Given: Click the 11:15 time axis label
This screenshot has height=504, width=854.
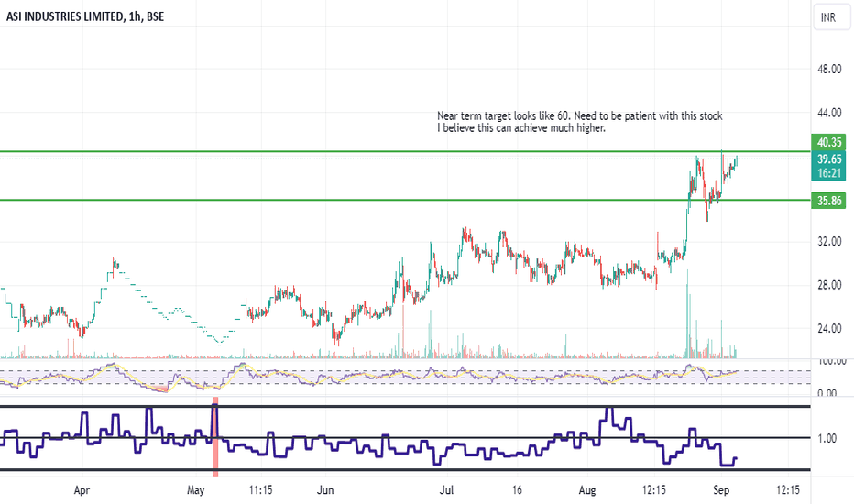Looking at the screenshot, I should point(260,490).
